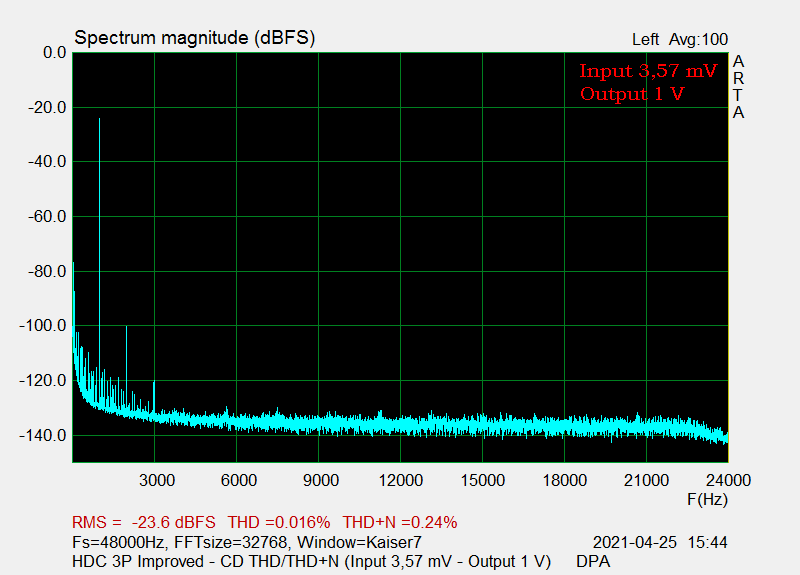Click the -100.0 axis label
Screen dimensions: 800x575
coord(43,326)
